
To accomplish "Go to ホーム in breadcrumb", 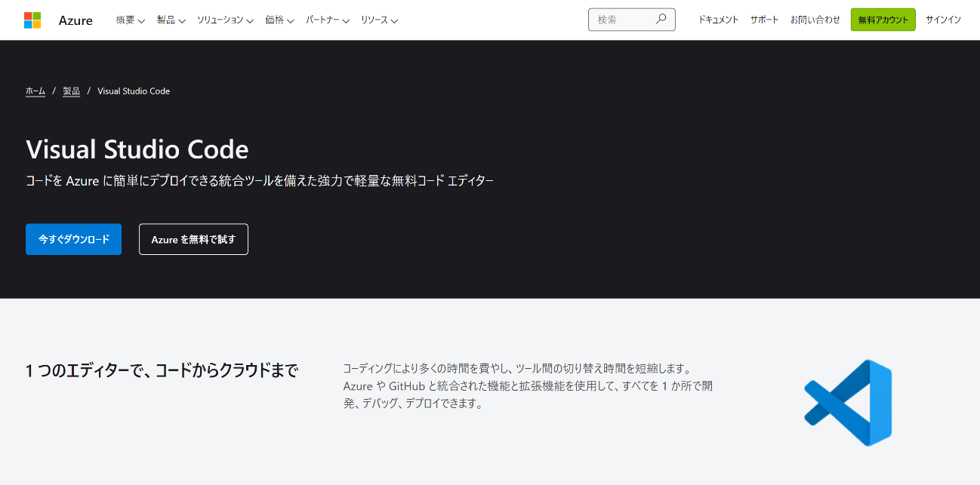I will pyautogui.click(x=35, y=91).
